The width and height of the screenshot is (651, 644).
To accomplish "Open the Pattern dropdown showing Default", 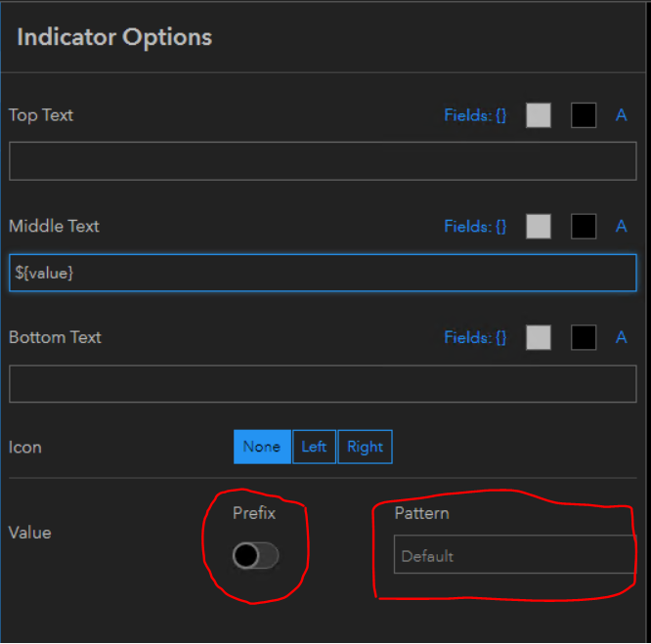I will pos(514,555).
